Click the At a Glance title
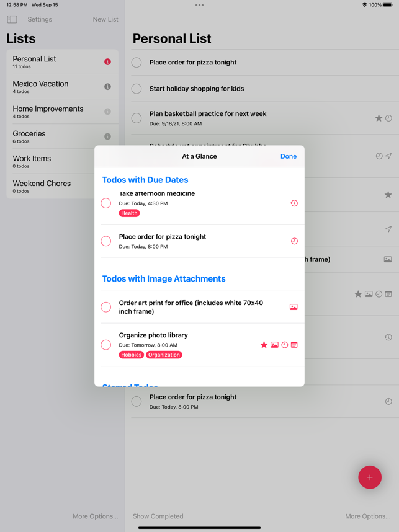This screenshot has height=532, width=399. pos(199,156)
